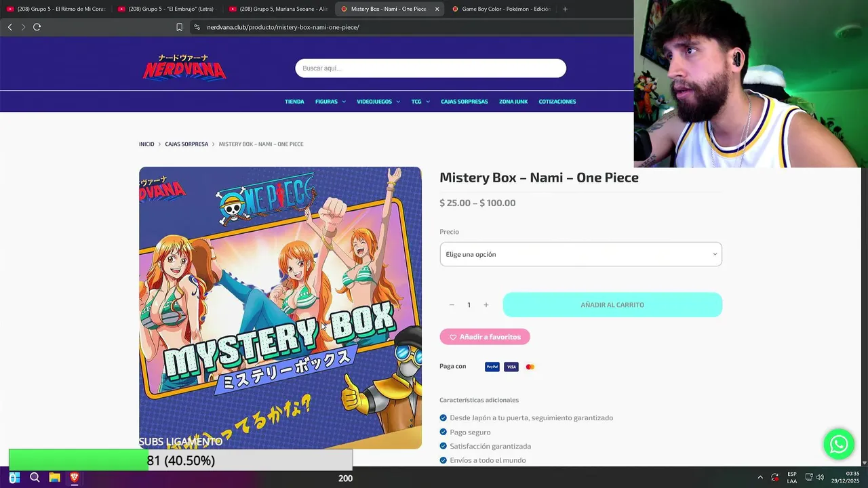Click Satisfacción garantizada feature text
The height and width of the screenshot is (488, 868).
coord(490,446)
